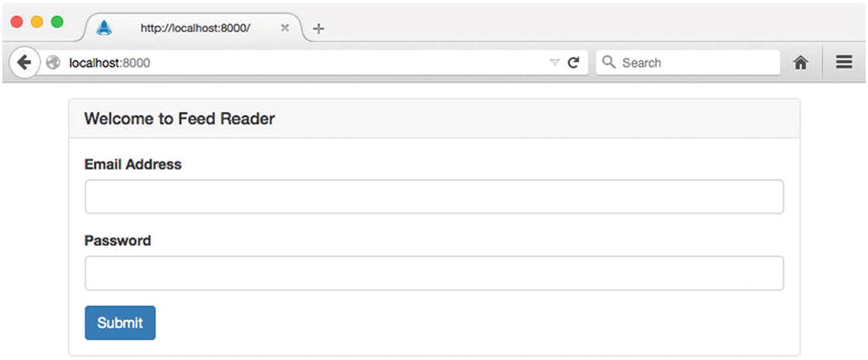The width and height of the screenshot is (868, 360).
Task: Click the Email Address label
Action: [132, 164]
